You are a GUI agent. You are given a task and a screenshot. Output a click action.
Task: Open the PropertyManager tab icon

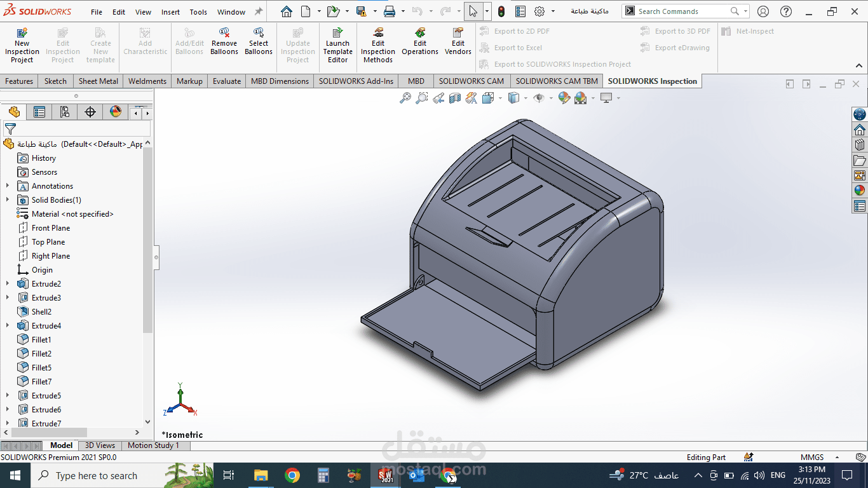pos(39,112)
